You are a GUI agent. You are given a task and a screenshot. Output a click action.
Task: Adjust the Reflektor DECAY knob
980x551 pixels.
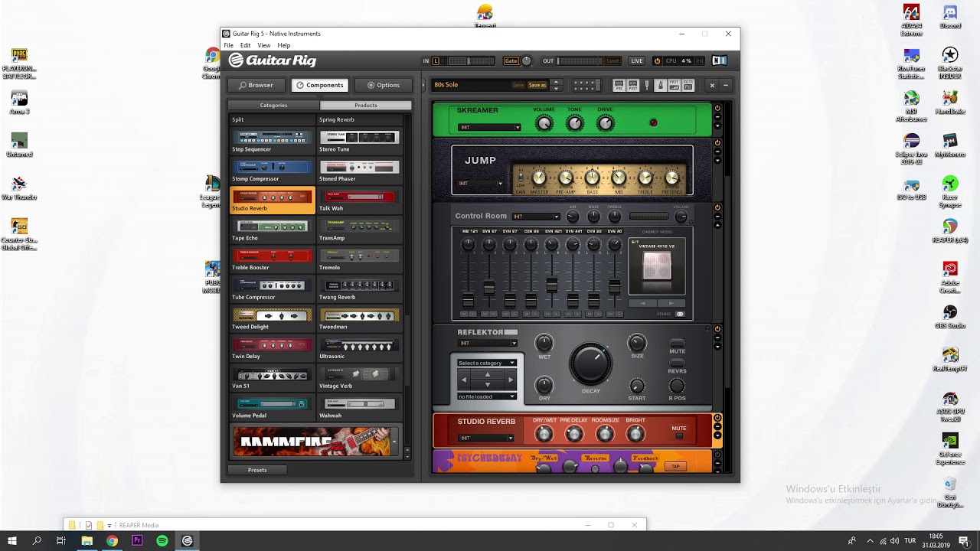(x=590, y=364)
